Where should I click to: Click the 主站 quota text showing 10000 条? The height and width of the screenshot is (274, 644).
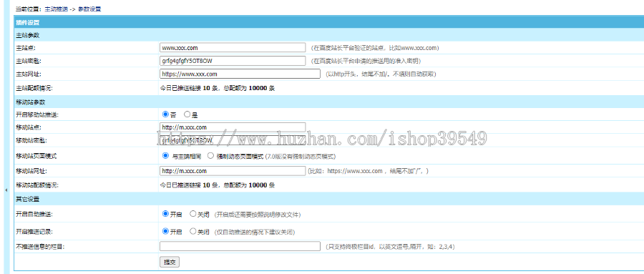218,88
